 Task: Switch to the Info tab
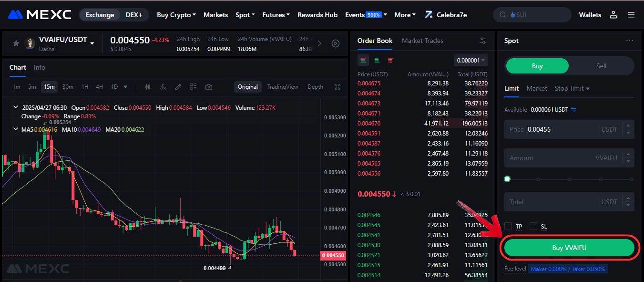40,67
